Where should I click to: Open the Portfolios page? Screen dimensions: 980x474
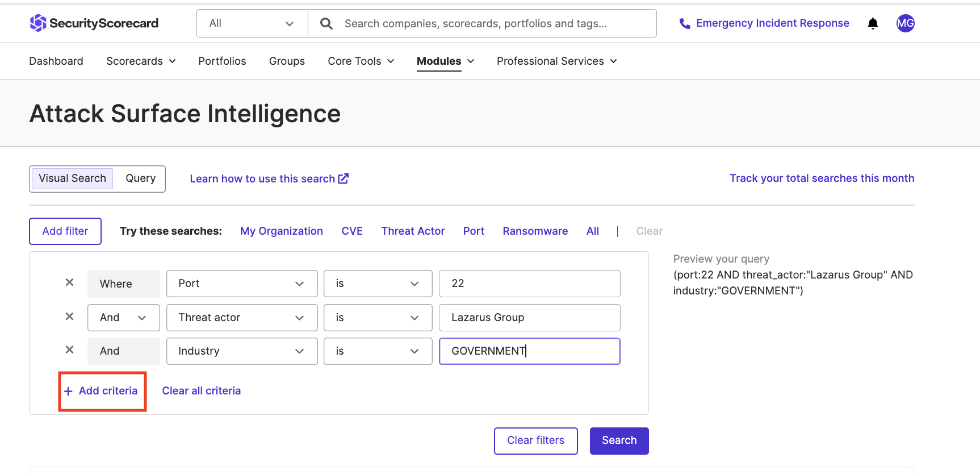(222, 61)
